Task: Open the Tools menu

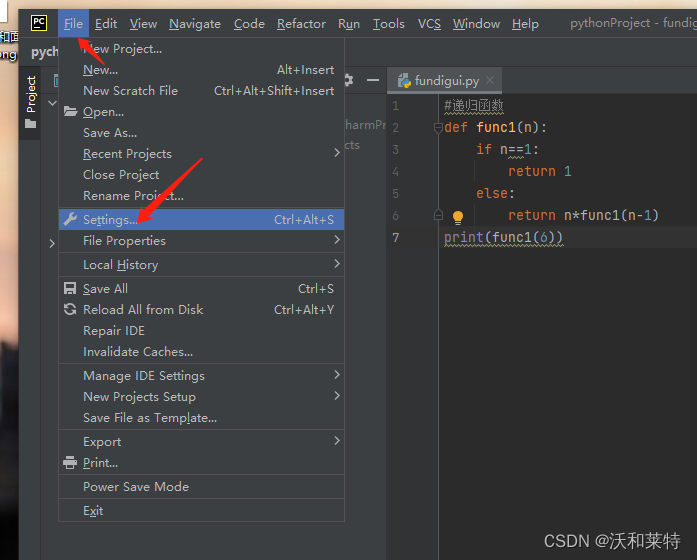Action: click(x=389, y=24)
